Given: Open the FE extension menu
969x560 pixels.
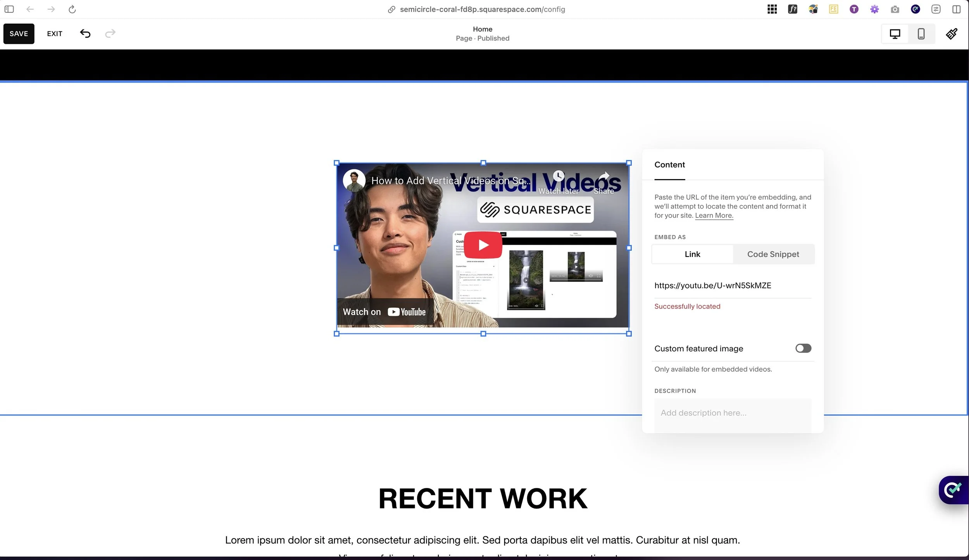Looking at the screenshot, I should click(x=833, y=9).
